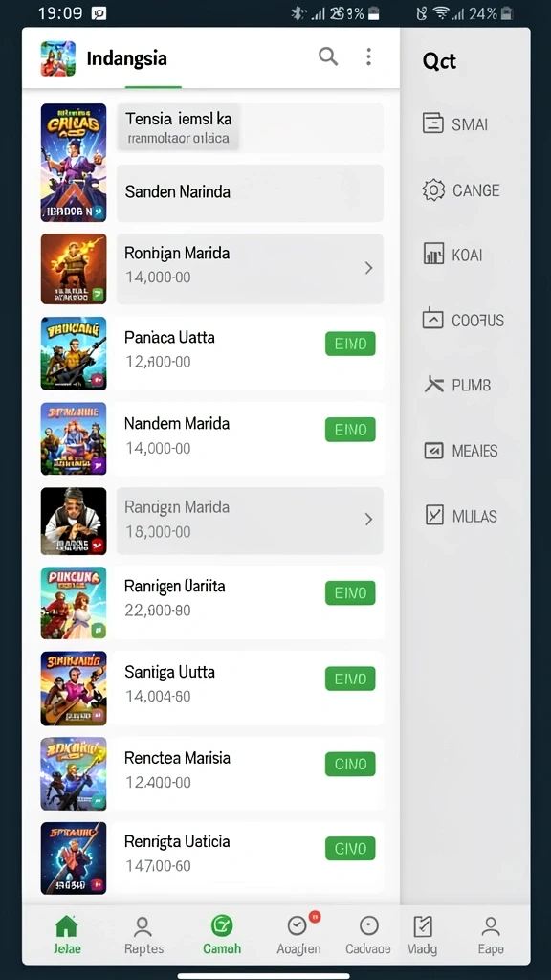This screenshot has width=551, height=980.
Task: Open the CANGE gear icon
Action: 433,189
